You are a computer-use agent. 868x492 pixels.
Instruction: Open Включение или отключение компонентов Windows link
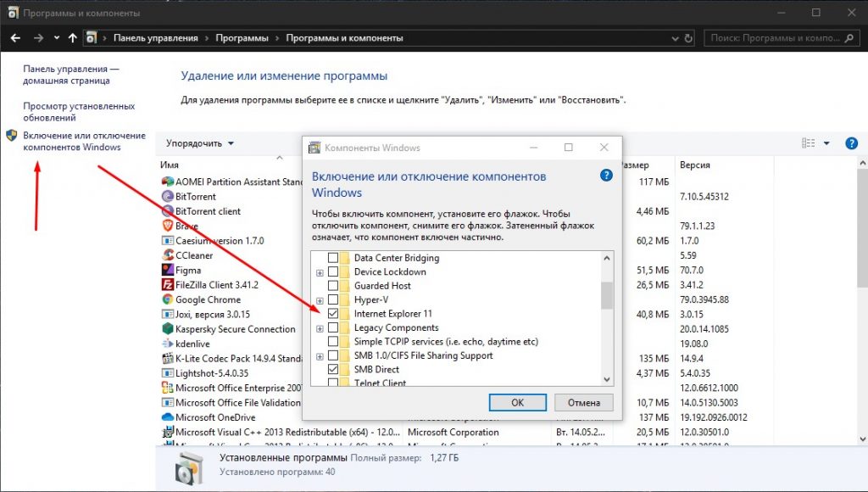(84, 142)
